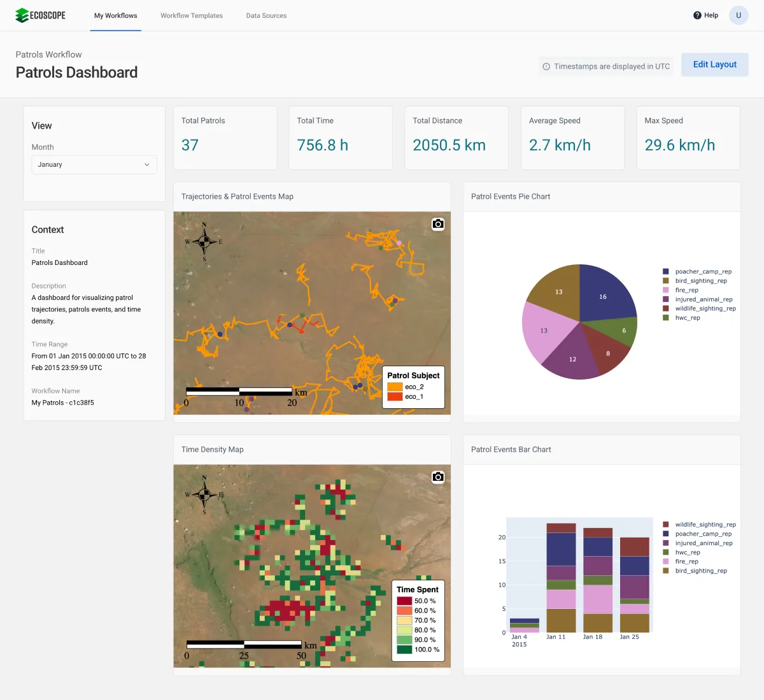Toggle wildlife_sighting_rep in bar chart legend
The width and height of the screenshot is (764, 700).
699,525
